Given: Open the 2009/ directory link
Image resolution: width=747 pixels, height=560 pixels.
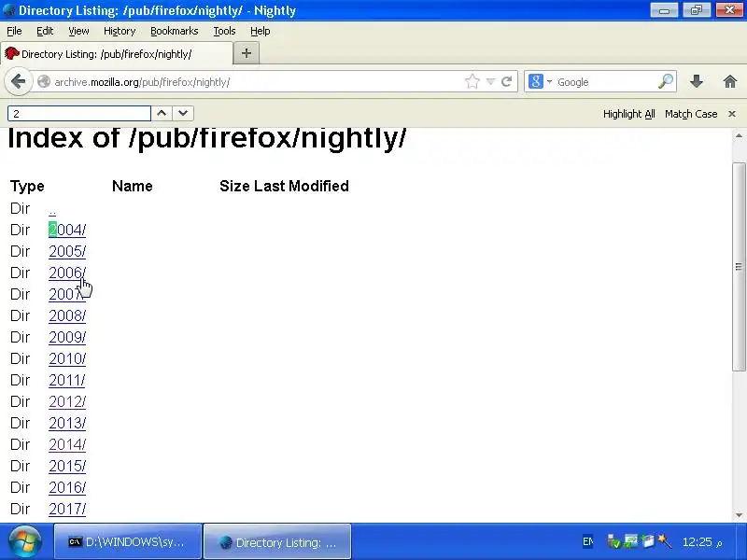Looking at the screenshot, I should 67,337.
